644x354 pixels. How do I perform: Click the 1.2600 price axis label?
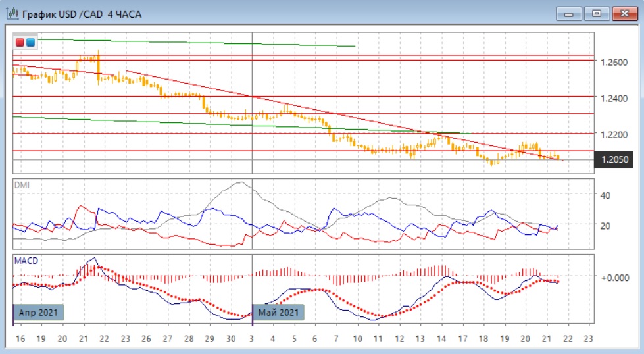pos(613,63)
